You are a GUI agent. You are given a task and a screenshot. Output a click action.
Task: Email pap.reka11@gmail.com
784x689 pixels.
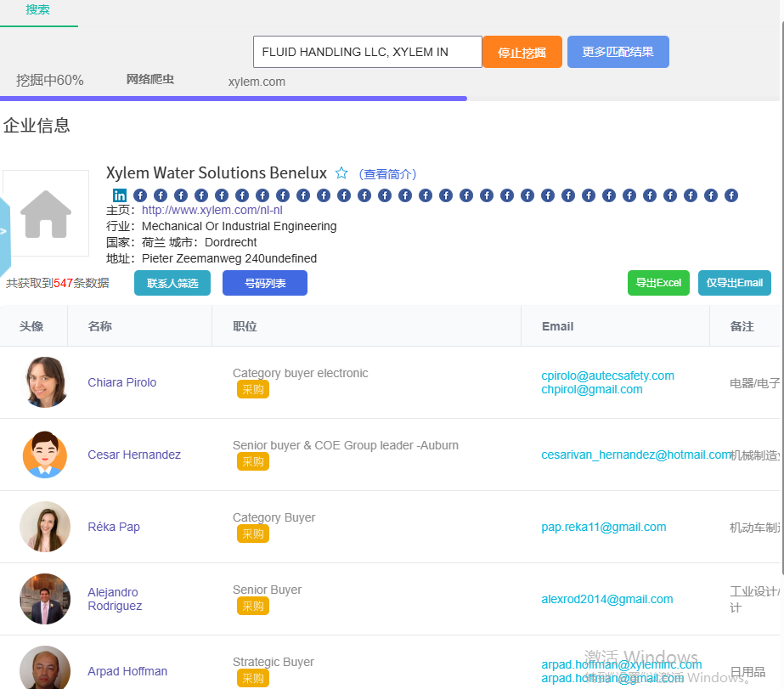click(603, 527)
